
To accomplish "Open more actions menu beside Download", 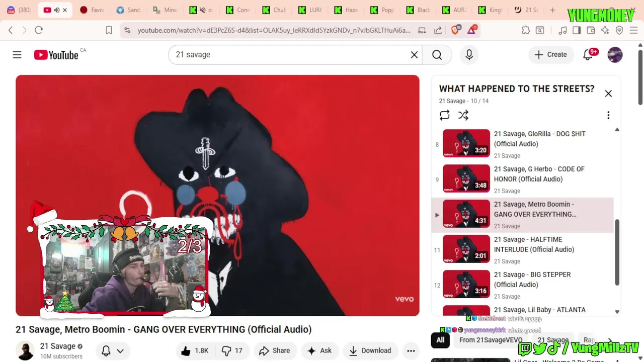I will (x=411, y=350).
